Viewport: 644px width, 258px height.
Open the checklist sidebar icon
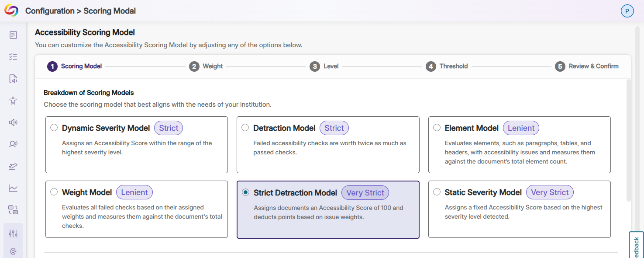pos(13,57)
